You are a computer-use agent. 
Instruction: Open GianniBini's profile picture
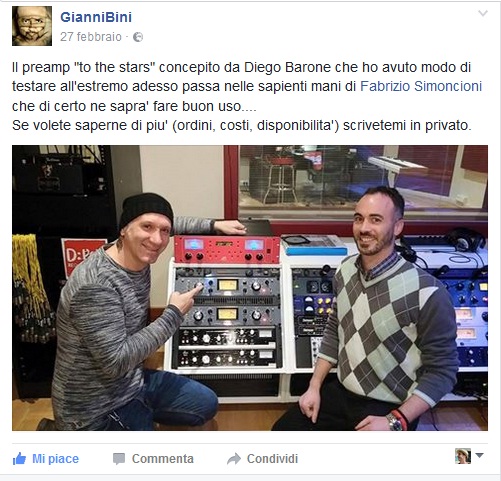[x=32, y=26]
